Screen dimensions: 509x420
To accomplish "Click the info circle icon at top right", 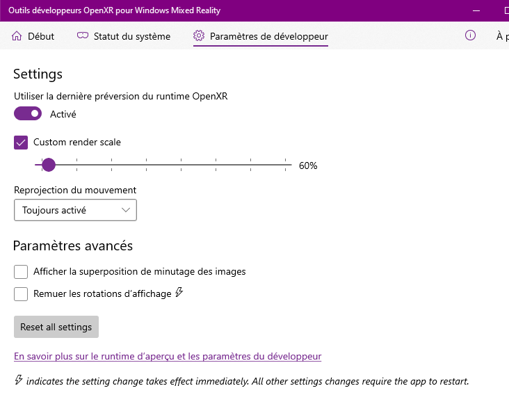I will (x=470, y=35).
